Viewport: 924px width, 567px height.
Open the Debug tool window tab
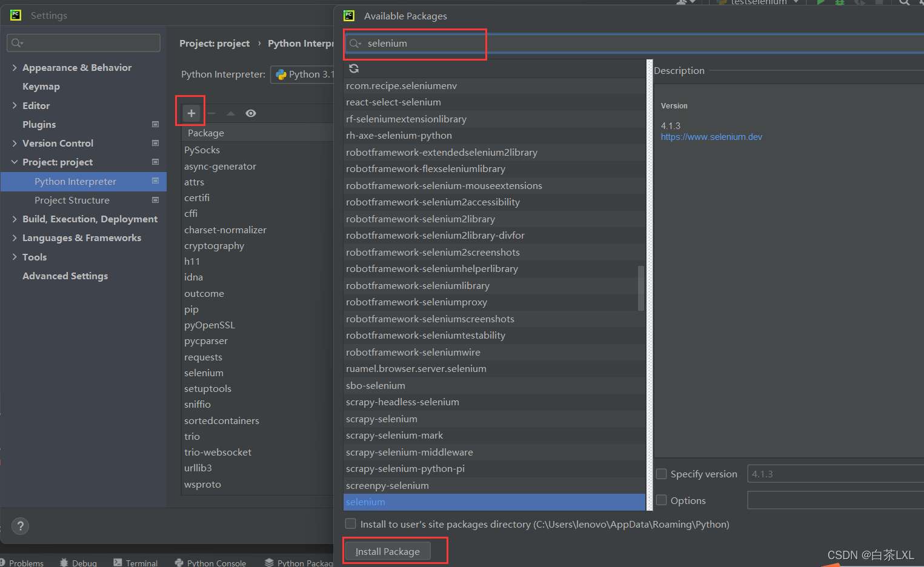coord(78,563)
